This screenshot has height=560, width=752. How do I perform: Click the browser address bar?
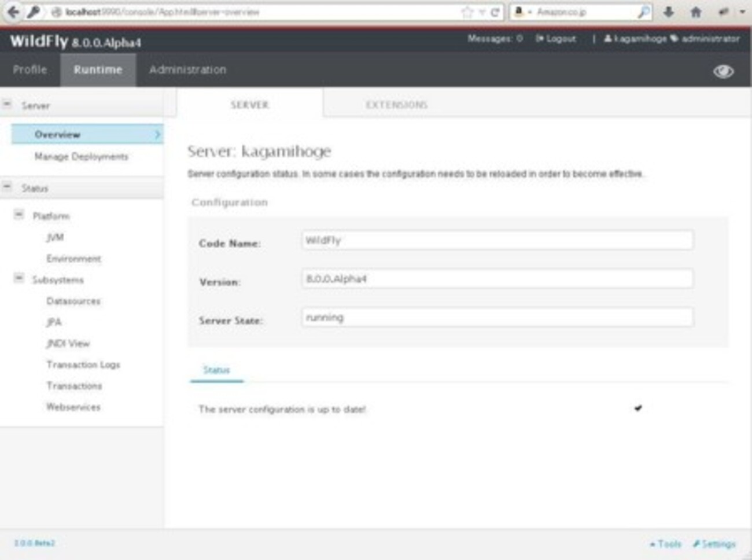260,12
